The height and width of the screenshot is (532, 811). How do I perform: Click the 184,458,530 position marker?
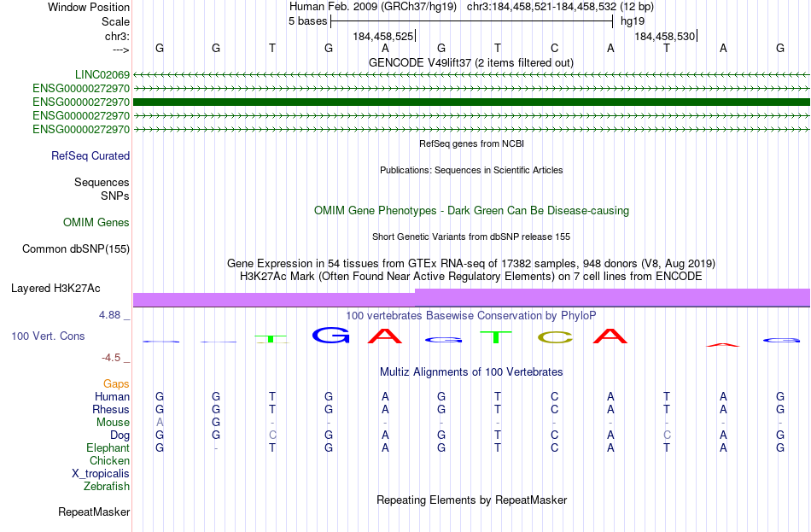[665, 36]
